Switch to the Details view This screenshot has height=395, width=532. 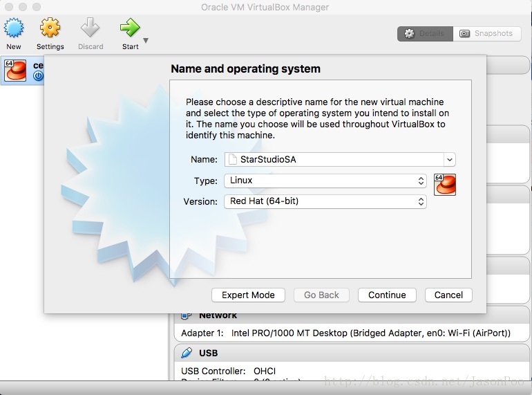point(425,34)
